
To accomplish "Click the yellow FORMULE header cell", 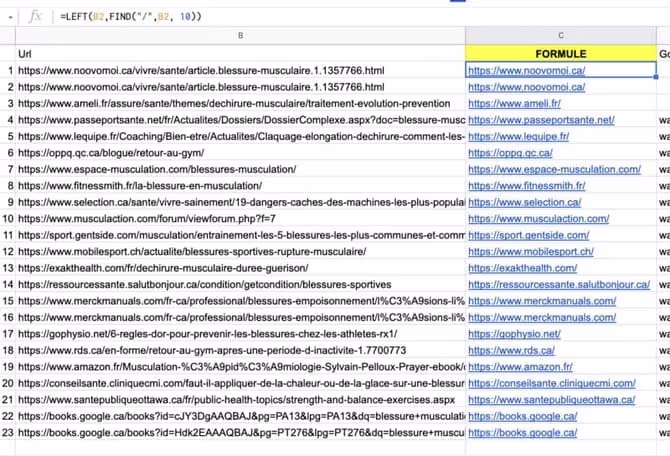I will (561, 54).
